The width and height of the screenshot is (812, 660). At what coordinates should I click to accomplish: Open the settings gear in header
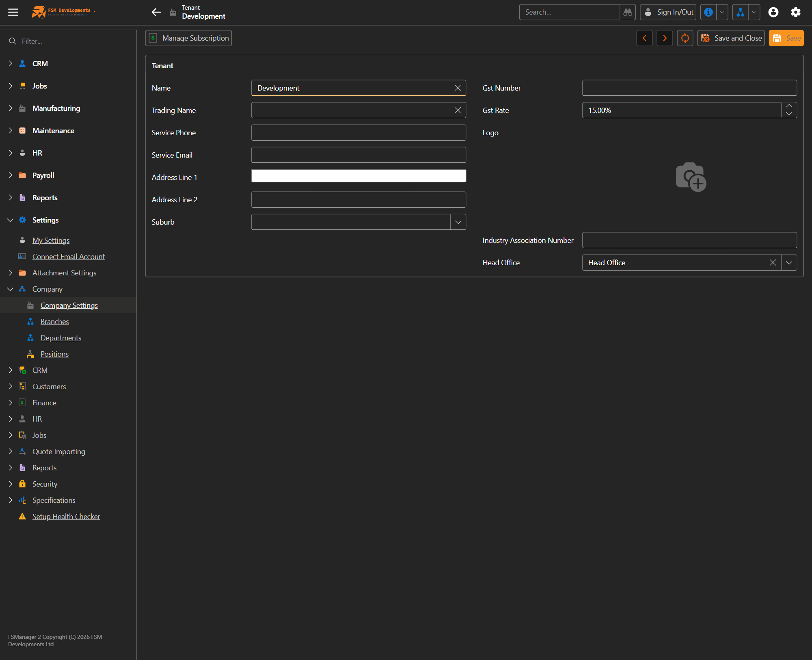pyautogui.click(x=796, y=12)
